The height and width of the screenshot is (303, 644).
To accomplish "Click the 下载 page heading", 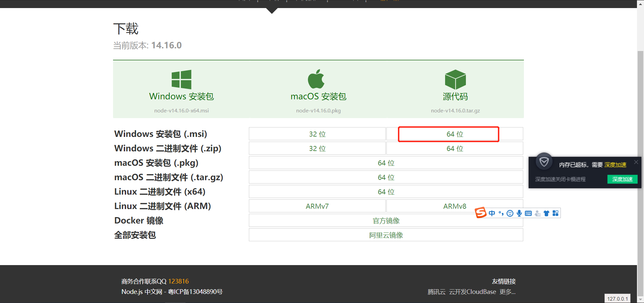I will (x=126, y=29).
